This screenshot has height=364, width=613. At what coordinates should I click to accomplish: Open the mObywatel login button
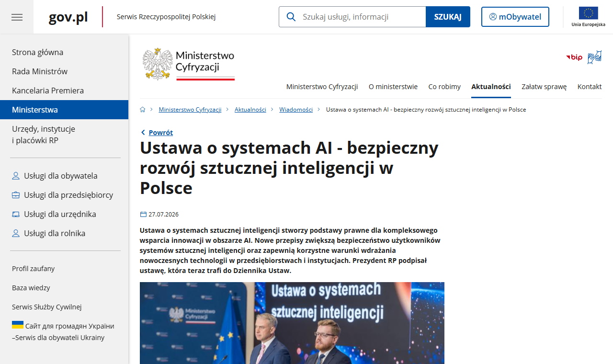point(515,17)
